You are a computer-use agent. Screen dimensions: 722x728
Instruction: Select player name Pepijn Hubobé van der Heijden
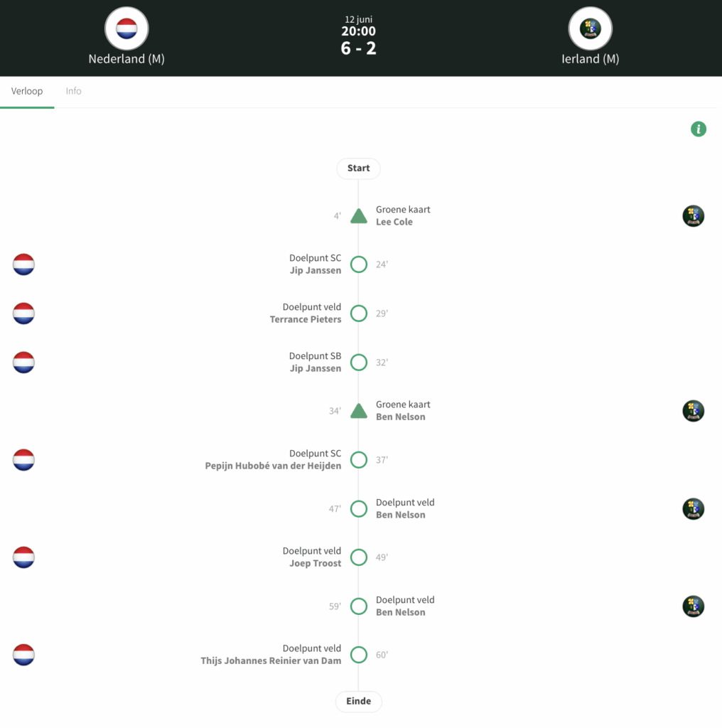click(273, 466)
